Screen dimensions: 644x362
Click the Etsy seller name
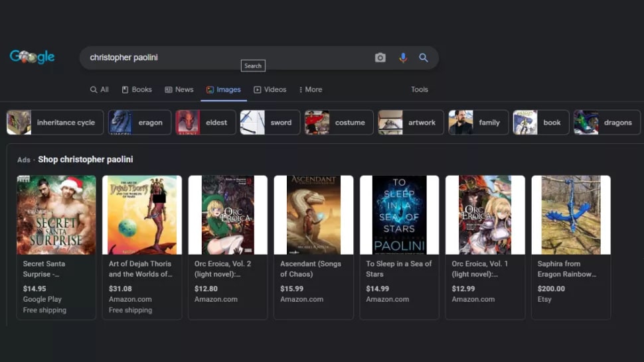point(544,299)
